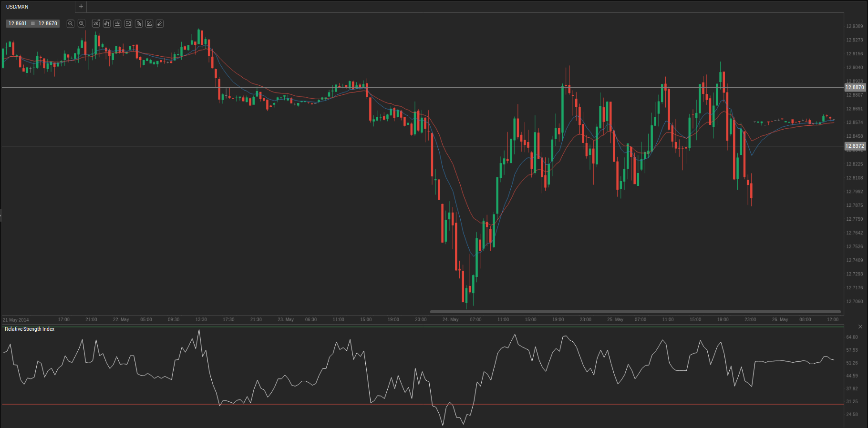Screen dimensions: 868x428
Task: Change chart type with the candlestick icon
Action: click(107, 23)
